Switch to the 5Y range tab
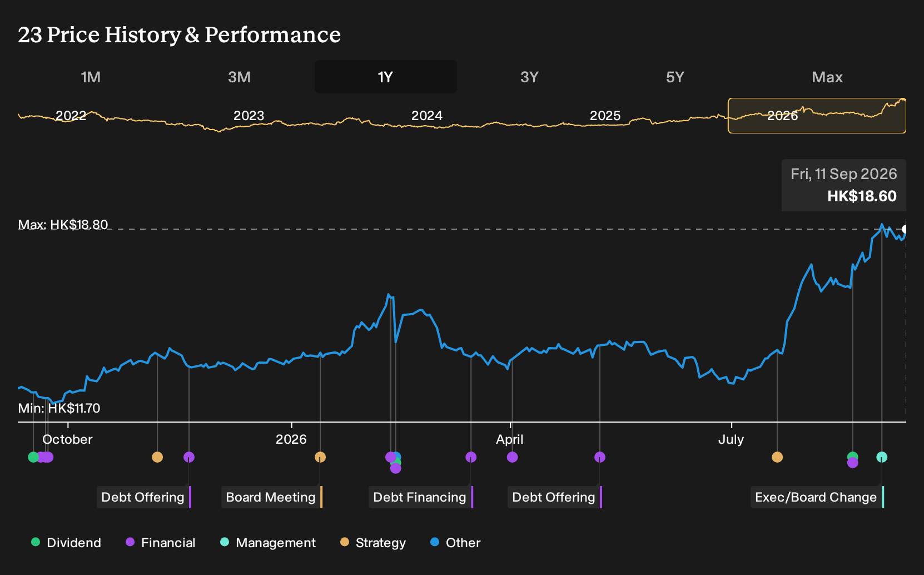 tap(675, 77)
